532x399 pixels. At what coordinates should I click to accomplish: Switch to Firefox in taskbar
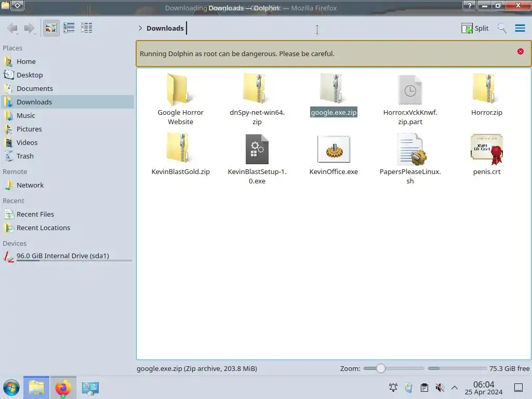[x=63, y=388]
